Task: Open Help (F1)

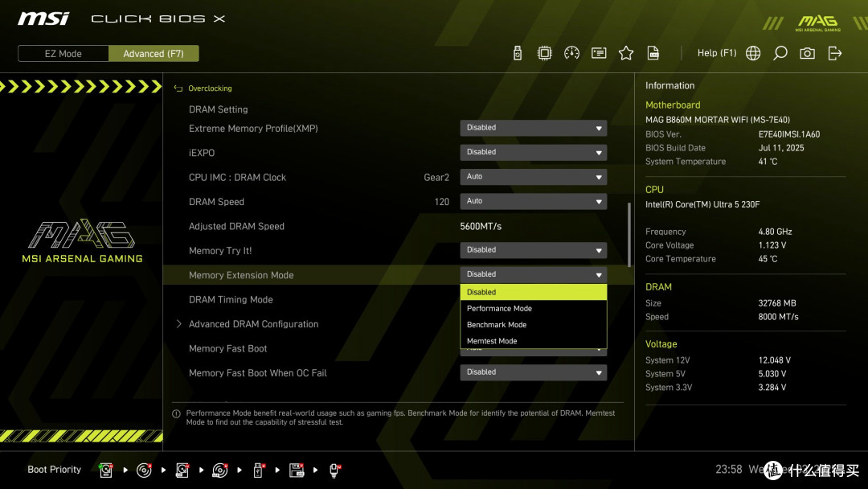Action: click(x=717, y=53)
